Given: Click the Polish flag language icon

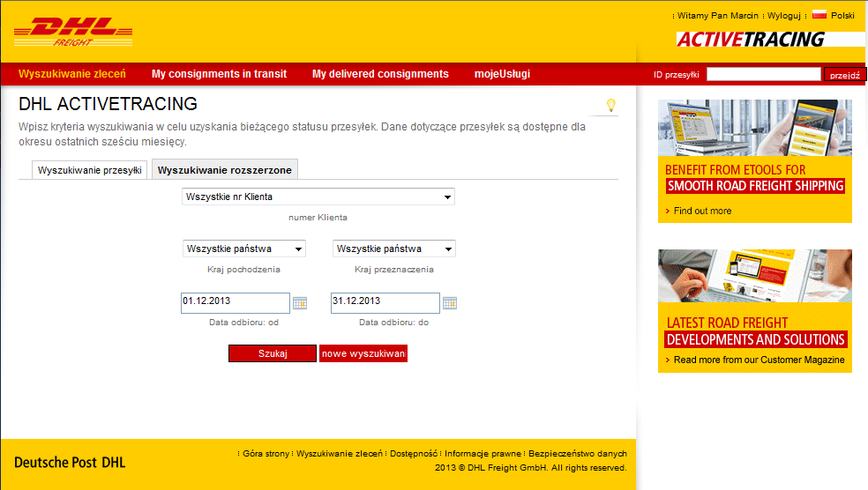Looking at the screenshot, I should pyautogui.click(x=819, y=15).
